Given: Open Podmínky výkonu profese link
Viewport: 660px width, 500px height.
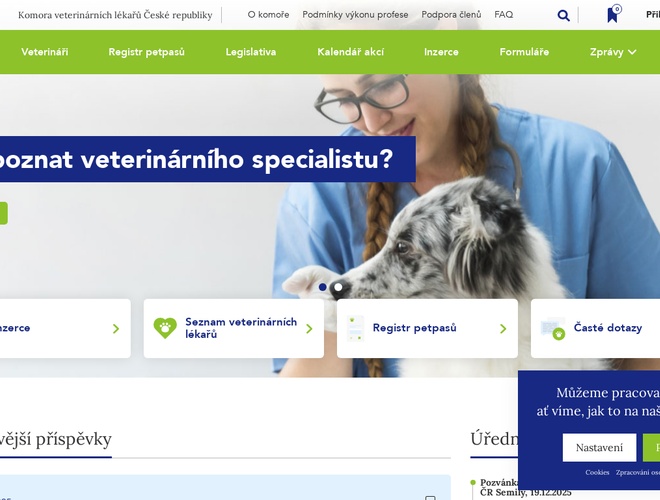Looking at the screenshot, I should pos(355,15).
